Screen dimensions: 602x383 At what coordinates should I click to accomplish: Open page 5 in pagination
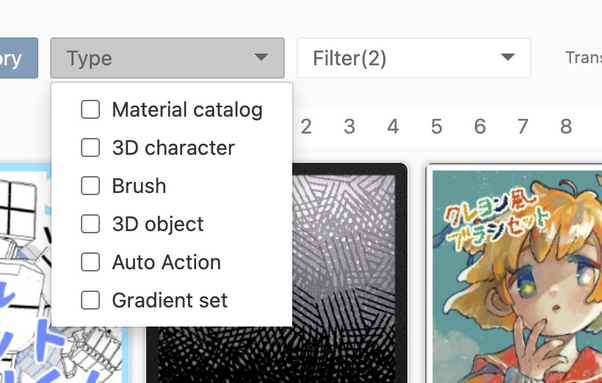[437, 127]
